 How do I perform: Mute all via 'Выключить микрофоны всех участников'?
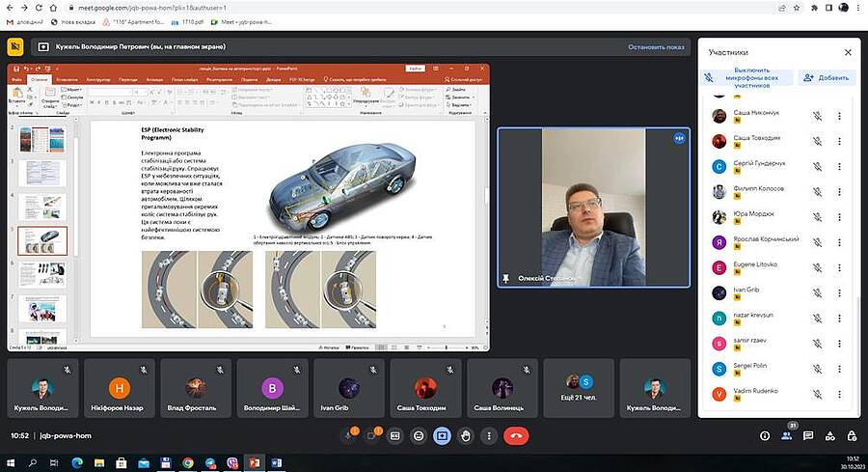pos(745,77)
